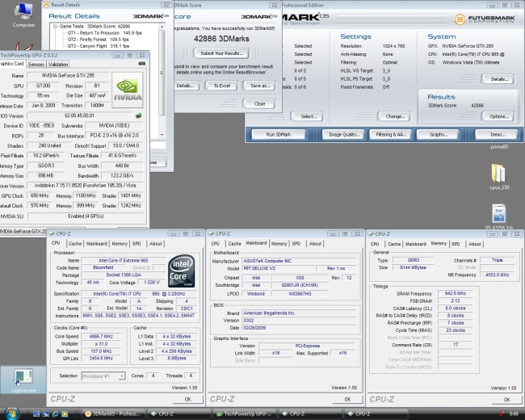The height and width of the screenshot is (420, 525).
Task: Open CPU tab in CPU-Z window showing motherboard
Action: (216, 243)
